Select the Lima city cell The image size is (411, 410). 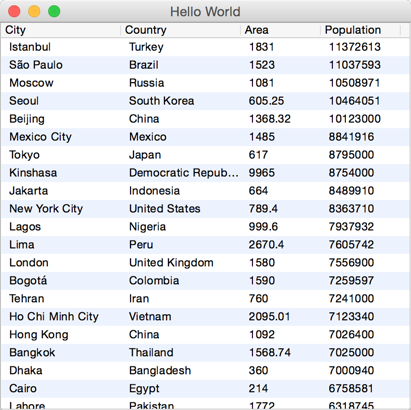tap(21, 245)
